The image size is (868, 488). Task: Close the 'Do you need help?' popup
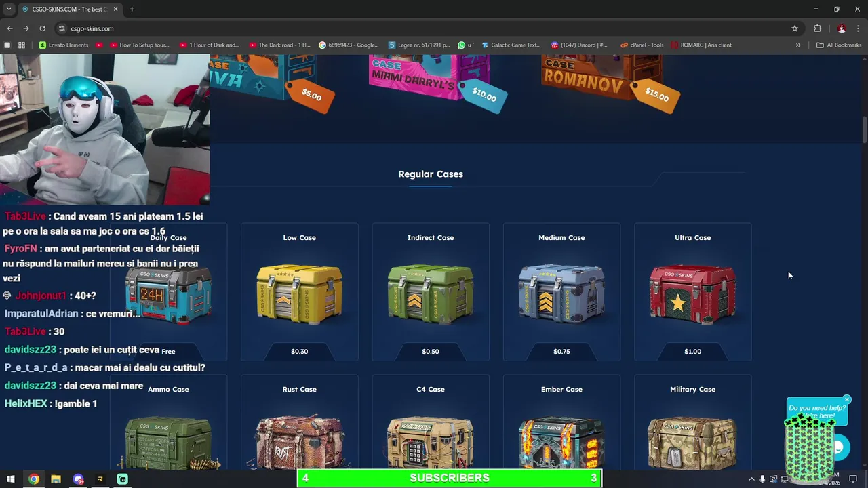coord(847,399)
